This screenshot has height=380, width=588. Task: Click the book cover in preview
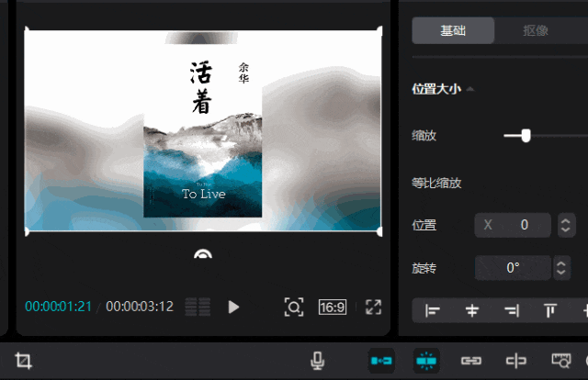203,131
